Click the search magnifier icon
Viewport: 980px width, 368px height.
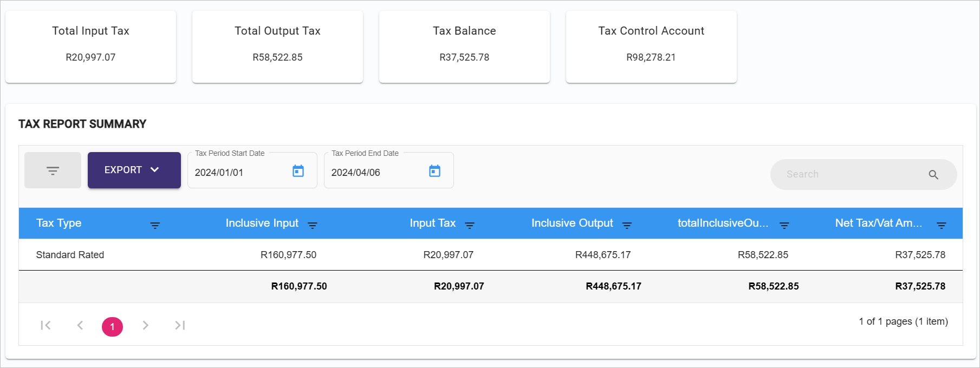pos(933,175)
